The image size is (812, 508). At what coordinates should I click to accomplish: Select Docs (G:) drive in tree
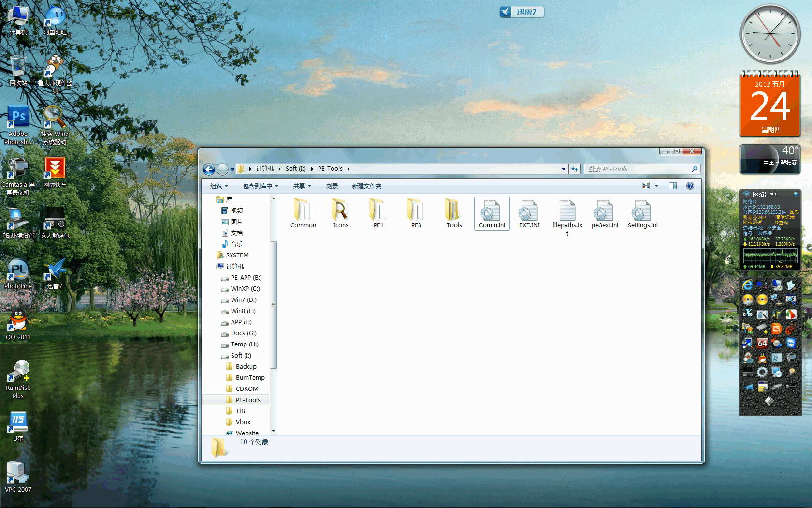pos(239,333)
